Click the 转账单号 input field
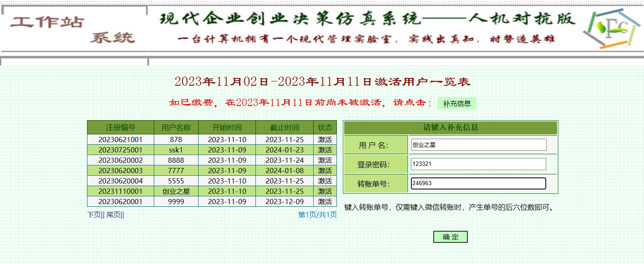 coord(478,183)
